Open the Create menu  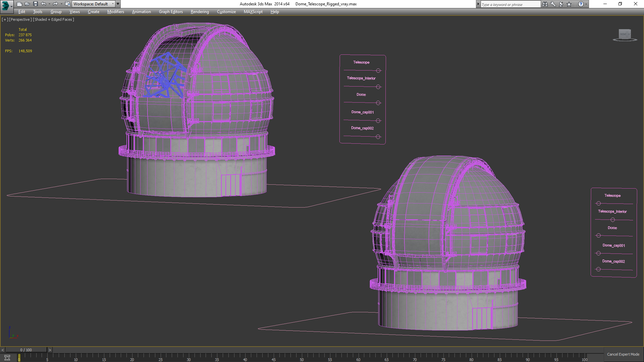tap(94, 12)
